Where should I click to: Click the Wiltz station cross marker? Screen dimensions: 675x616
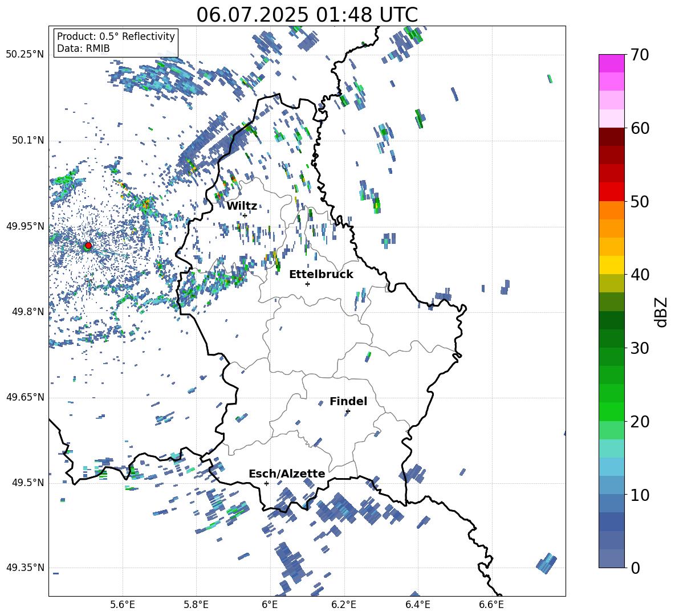pos(245,215)
